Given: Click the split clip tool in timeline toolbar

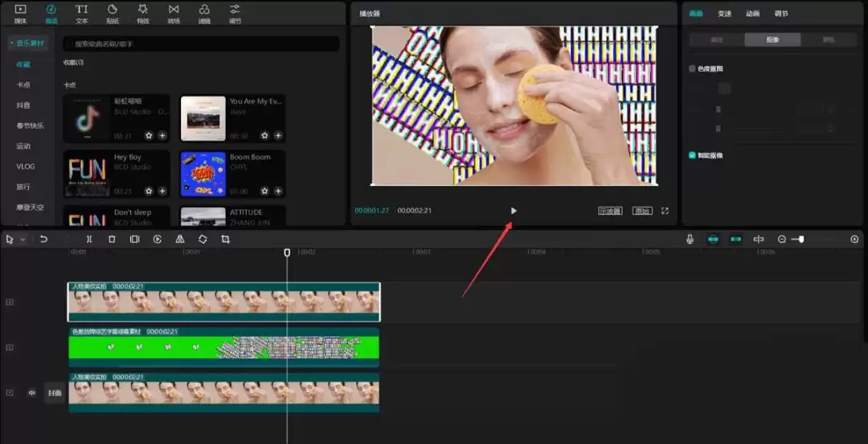Looking at the screenshot, I should 89,240.
